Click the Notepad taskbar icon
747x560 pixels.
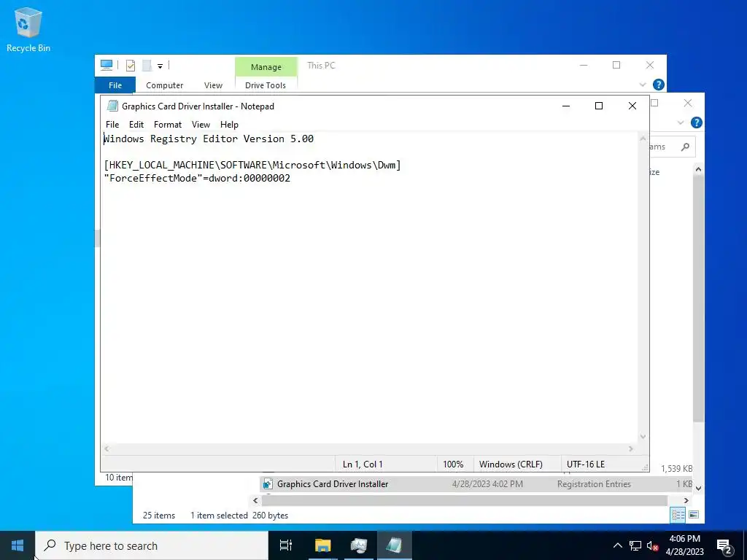[394, 545]
